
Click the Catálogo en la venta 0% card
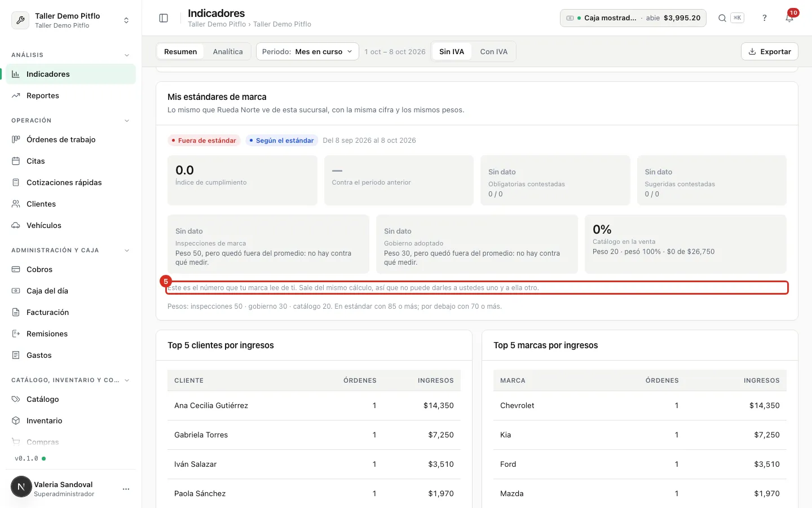coord(686,244)
